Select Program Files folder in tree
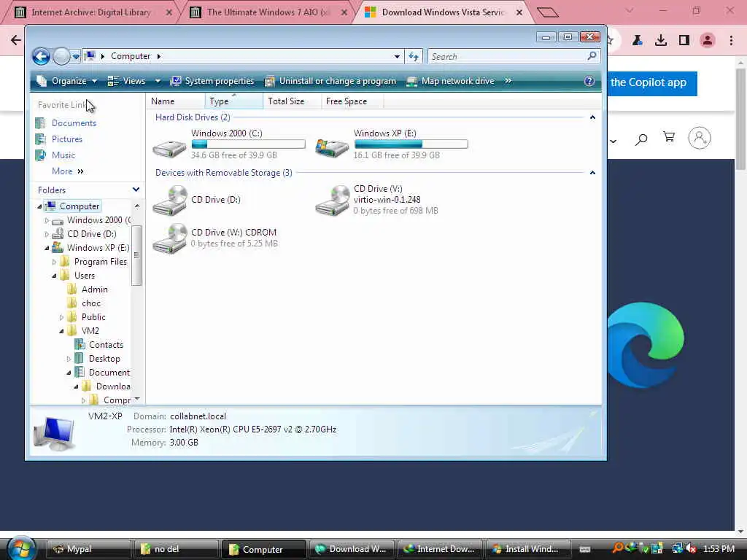The image size is (747, 560). tap(100, 262)
